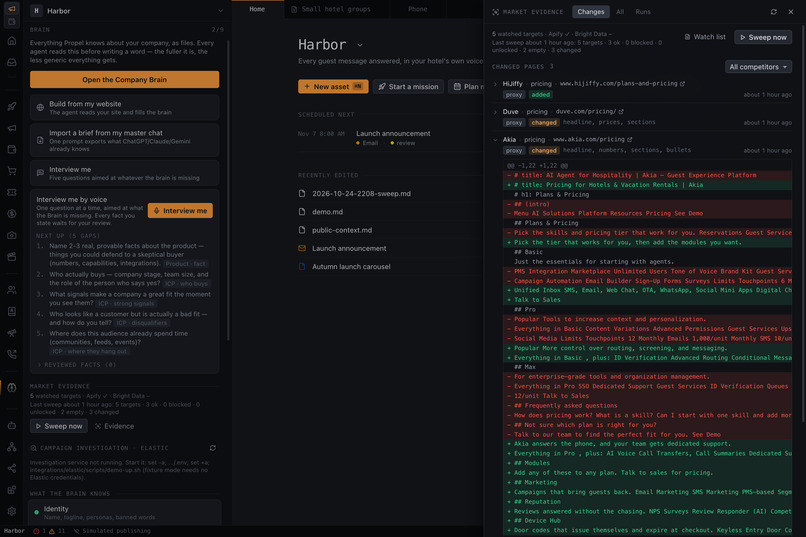
Task: Switch to the Home tab
Action: (257, 9)
